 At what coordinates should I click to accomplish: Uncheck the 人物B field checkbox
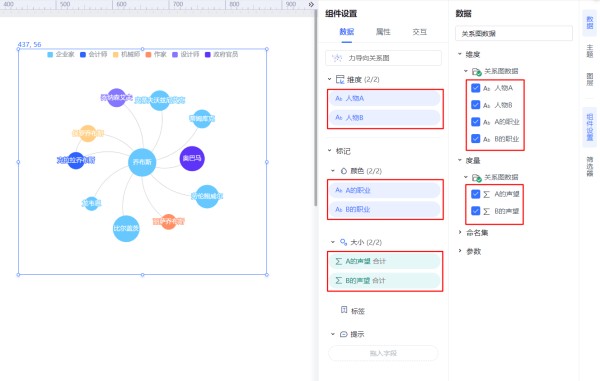476,105
